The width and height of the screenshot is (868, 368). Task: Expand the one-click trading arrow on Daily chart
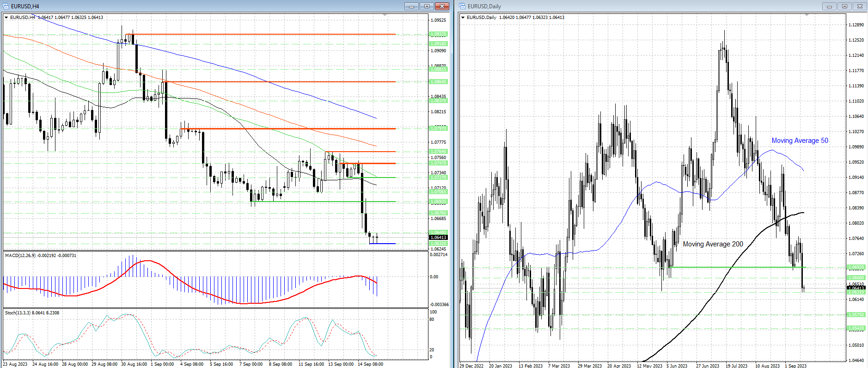[x=463, y=18]
